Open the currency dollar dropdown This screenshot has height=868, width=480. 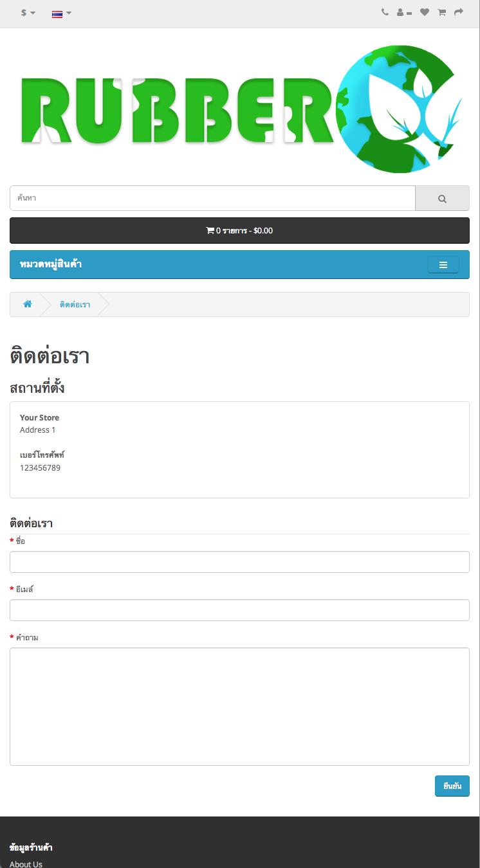pyautogui.click(x=28, y=13)
